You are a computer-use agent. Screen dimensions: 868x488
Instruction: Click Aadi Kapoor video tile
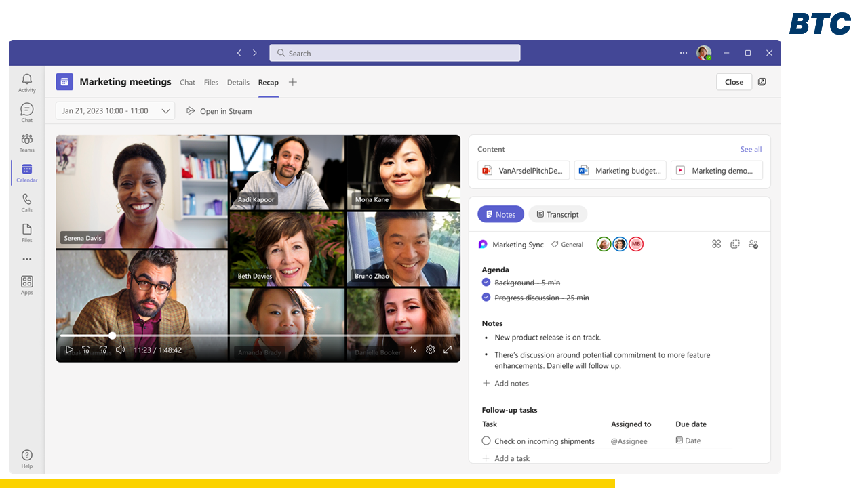(x=287, y=172)
